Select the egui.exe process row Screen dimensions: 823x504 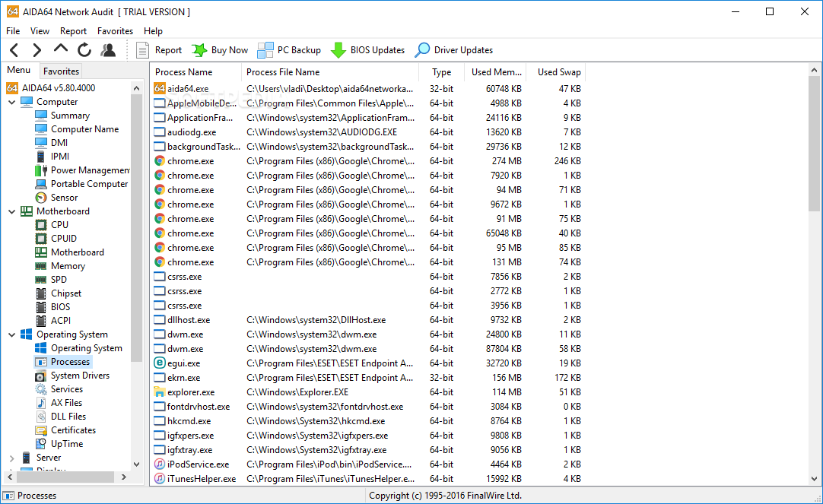pyautogui.click(x=367, y=363)
